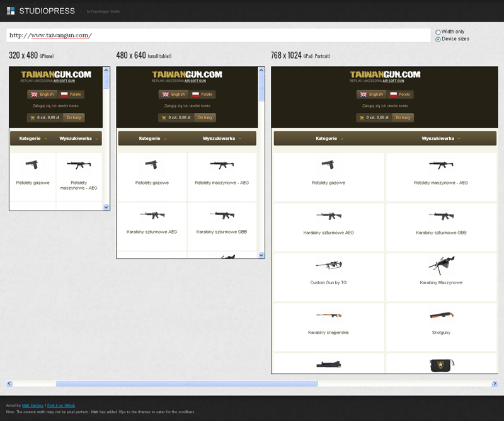The width and height of the screenshot is (504, 421).
Task: Expand Kategorie dropdown in iPhone preview
Action: pos(32,138)
